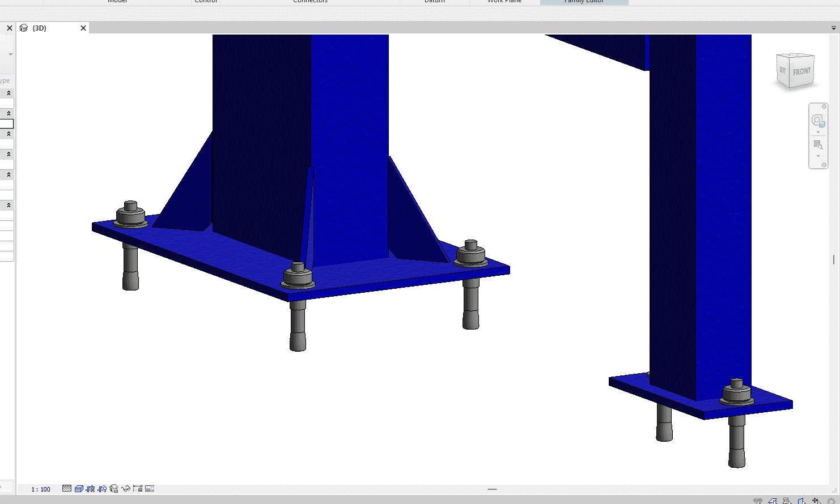Click the Reveal Constraints icon

(138, 489)
